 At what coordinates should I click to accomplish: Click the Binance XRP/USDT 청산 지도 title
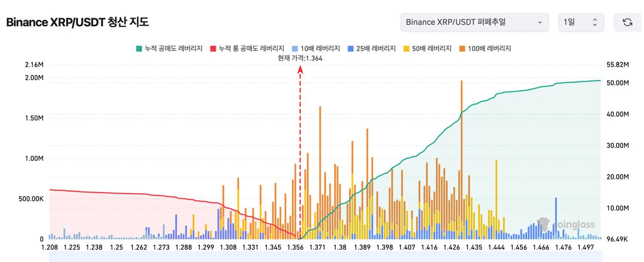point(77,22)
